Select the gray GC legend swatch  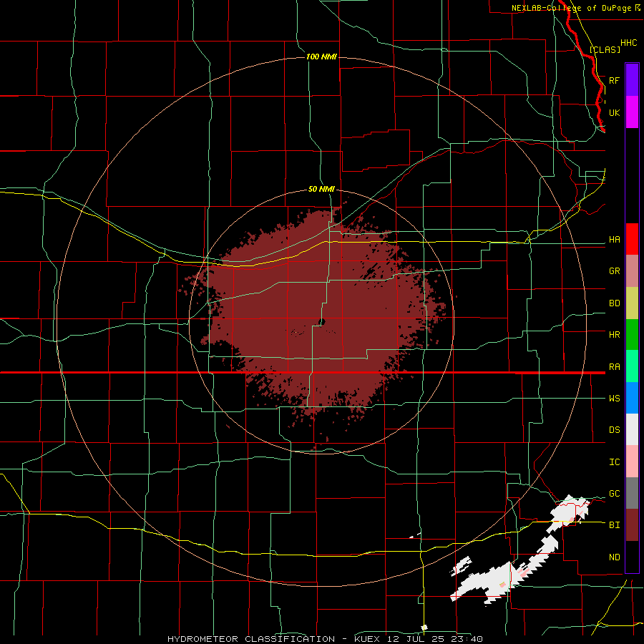pos(632,493)
